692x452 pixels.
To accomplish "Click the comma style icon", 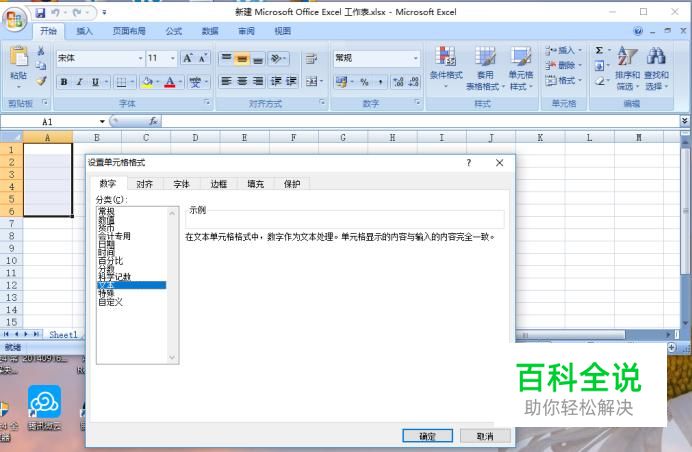I will [x=380, y=82].
